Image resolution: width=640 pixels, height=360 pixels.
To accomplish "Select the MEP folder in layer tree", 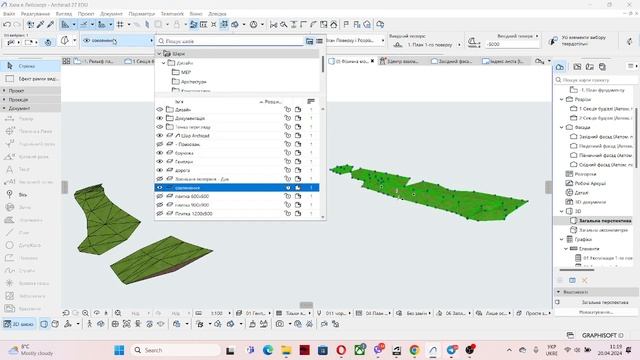I will (186, 72).
